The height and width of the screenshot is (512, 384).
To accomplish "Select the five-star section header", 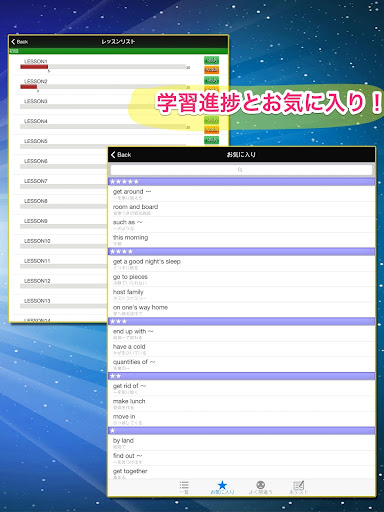I will (x=241, y=182).
